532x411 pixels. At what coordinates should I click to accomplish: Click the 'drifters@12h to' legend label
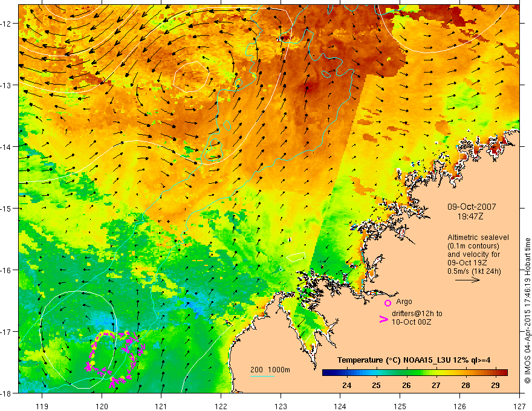coord(417,314)
